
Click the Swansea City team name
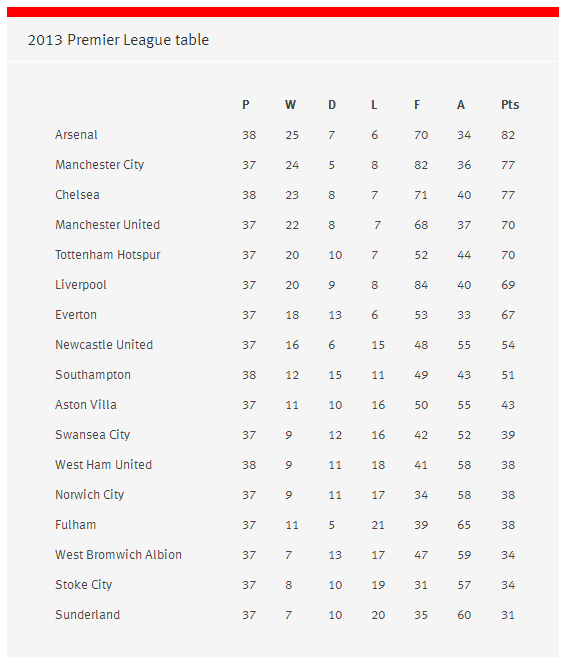point(93,435)
